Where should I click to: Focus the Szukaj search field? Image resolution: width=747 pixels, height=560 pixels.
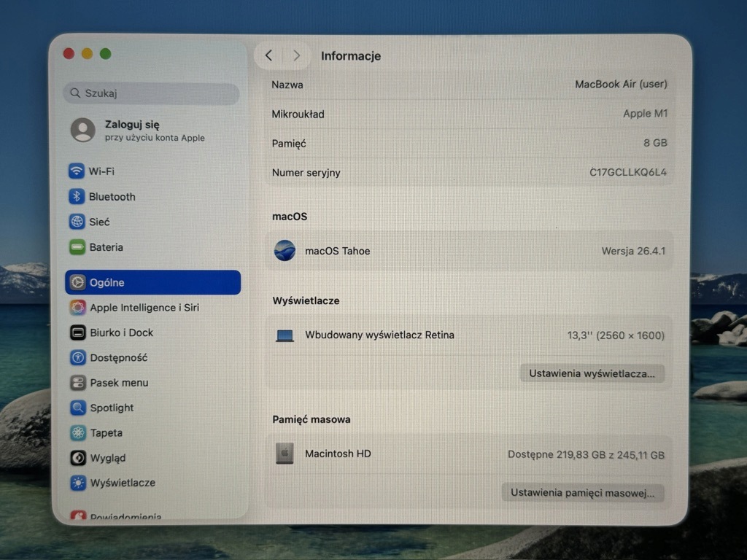[x=152, y=93]
